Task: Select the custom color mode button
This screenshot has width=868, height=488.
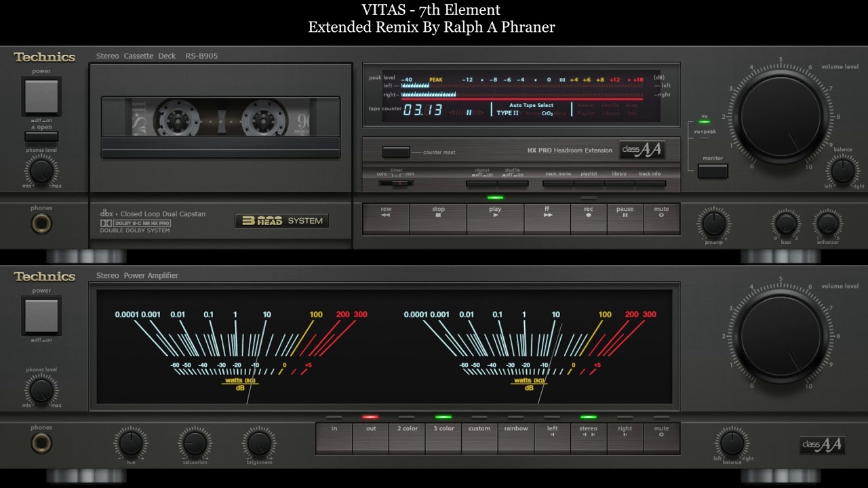Action: [x=479, y=438]
